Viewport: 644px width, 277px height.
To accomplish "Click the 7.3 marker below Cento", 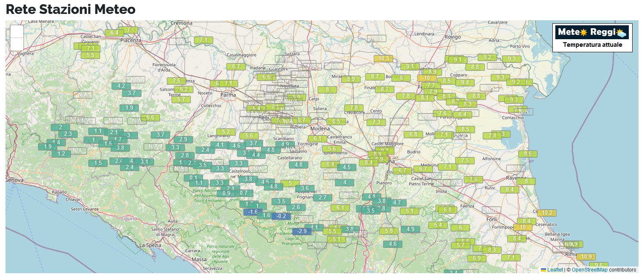I will pyautogui.click(x=376, y=122).
